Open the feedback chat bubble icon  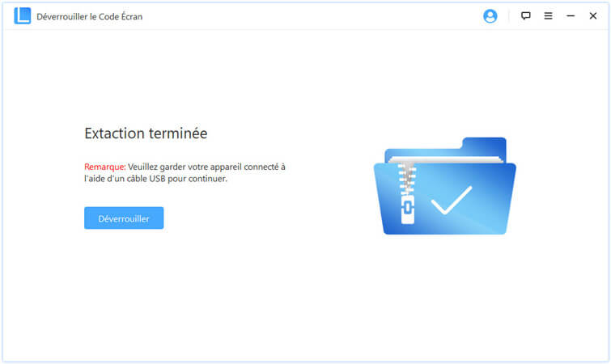coord(525,16)
